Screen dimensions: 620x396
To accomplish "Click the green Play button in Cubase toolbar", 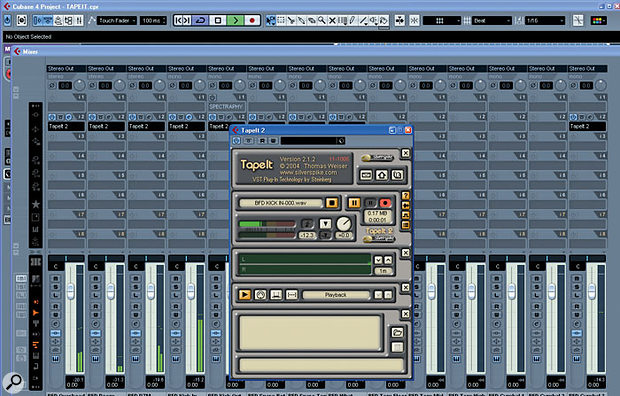I will [235, 20].
